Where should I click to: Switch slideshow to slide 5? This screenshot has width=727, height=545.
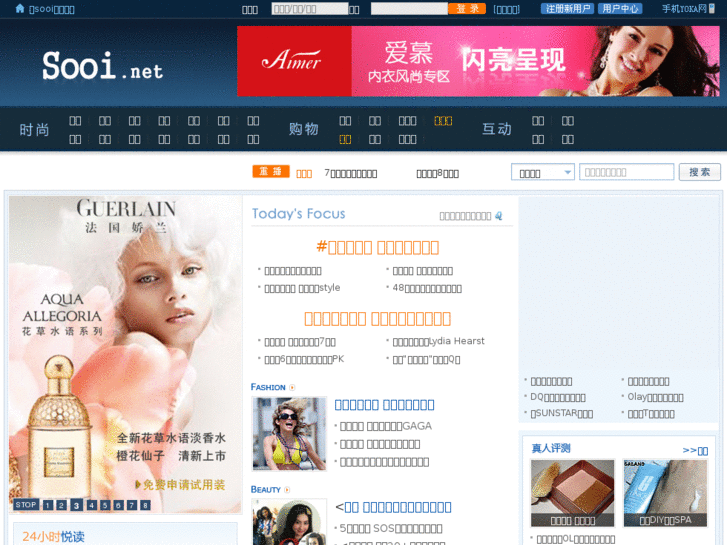105,505
